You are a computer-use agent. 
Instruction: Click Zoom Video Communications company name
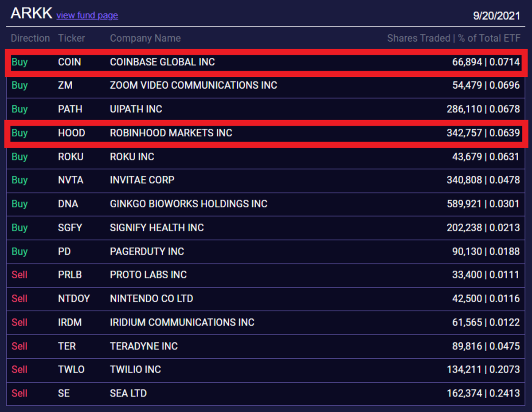pyautogui.click(x=193, y=85)
